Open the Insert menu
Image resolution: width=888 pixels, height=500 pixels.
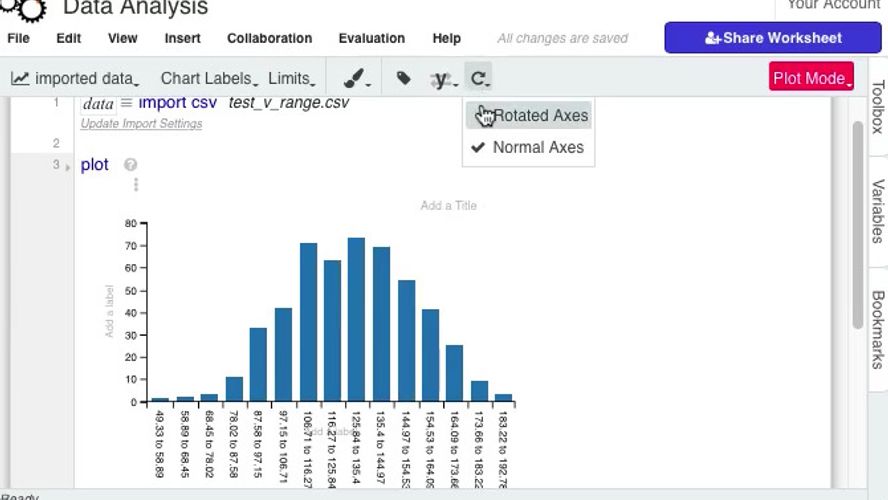pyautogui.click(x=182, y=38)
